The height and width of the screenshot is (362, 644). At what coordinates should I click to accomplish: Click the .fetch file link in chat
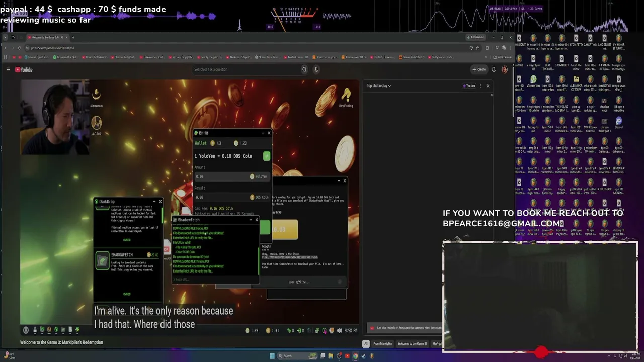click(290, 257)
